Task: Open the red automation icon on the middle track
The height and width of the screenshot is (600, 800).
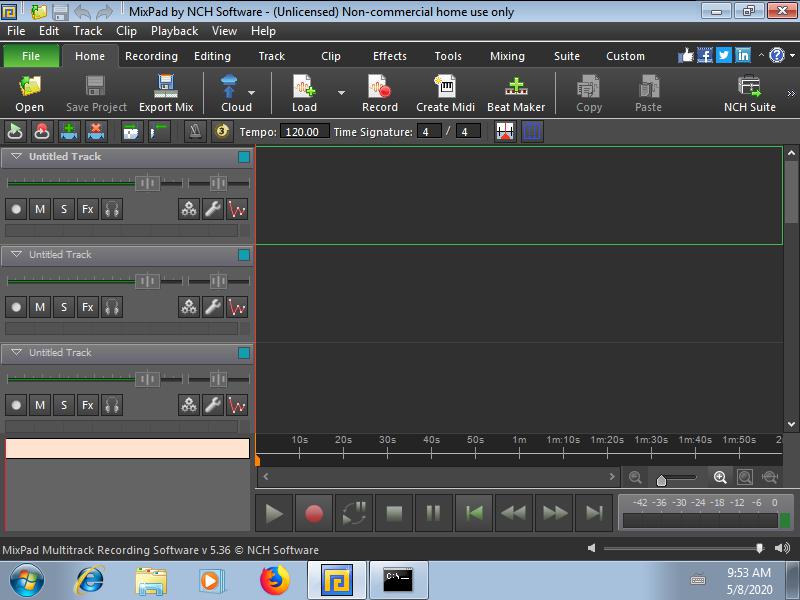Action: pyautogui.click(x=237, y=307)
